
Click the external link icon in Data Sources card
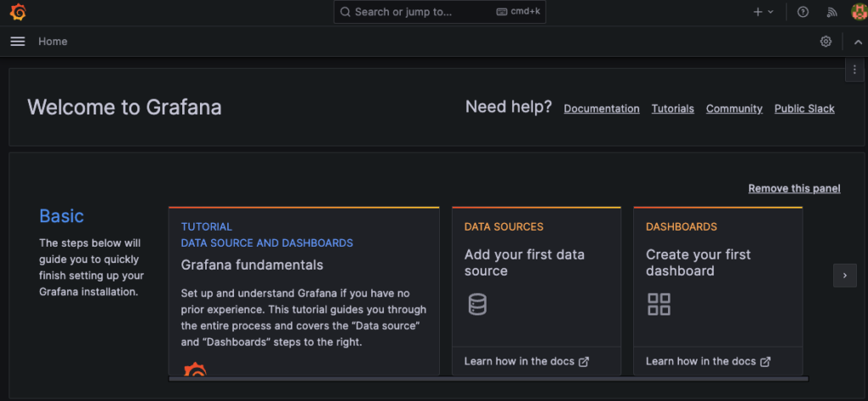click(584, 362)
